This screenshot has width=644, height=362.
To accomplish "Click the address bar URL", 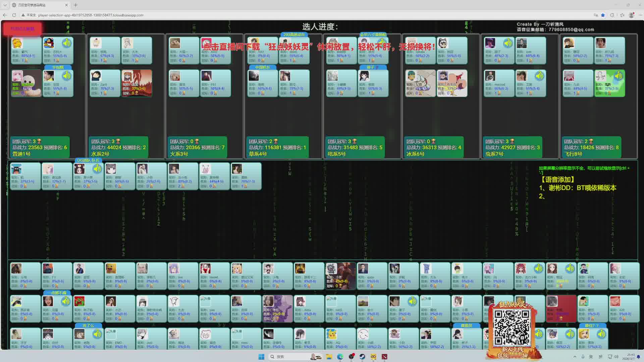I will tap(91, 15).
